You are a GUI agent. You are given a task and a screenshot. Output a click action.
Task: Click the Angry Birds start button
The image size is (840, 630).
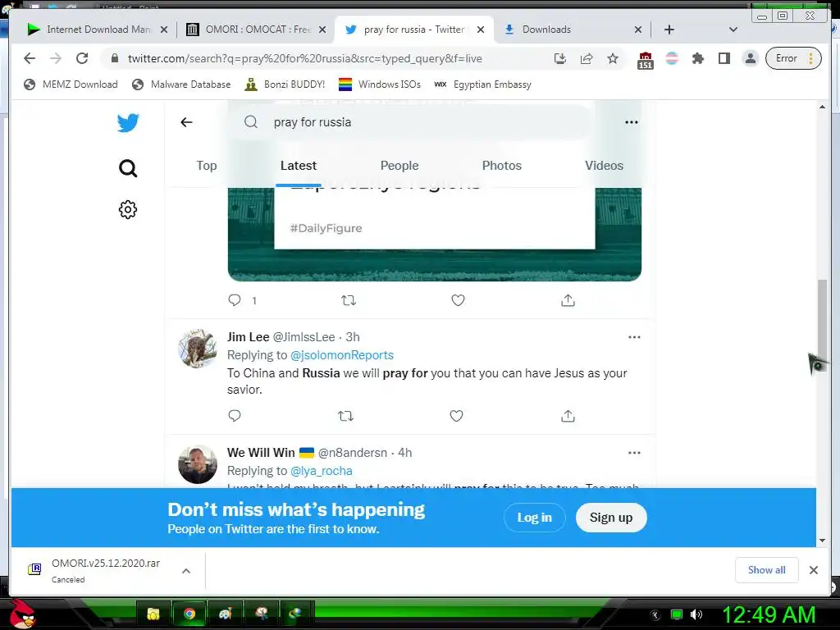(x=21, y=614)
